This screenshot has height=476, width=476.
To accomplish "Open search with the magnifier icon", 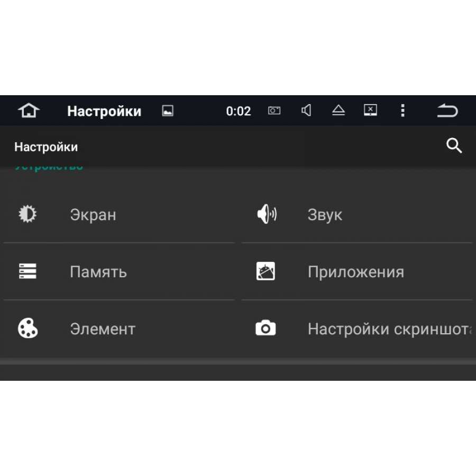I will [x=454, y=146].
